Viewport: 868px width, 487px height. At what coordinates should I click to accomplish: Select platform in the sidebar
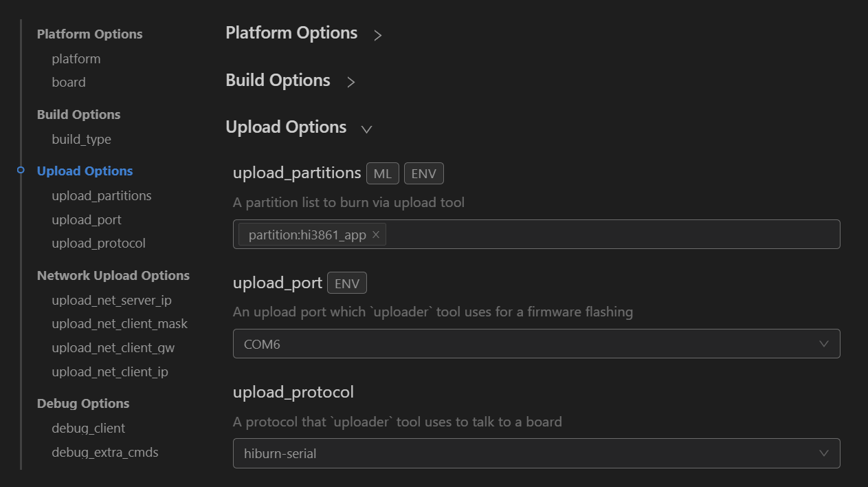click(x=76, y=59)
